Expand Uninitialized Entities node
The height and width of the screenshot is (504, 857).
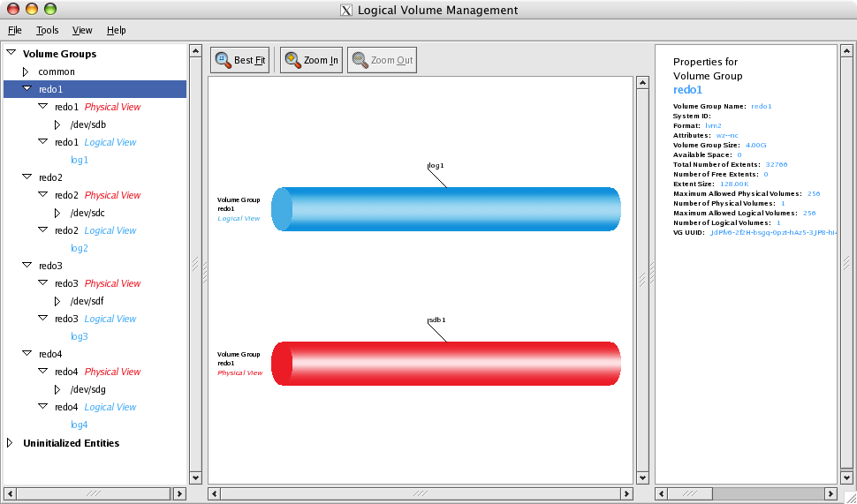click(x=11, y=443)
